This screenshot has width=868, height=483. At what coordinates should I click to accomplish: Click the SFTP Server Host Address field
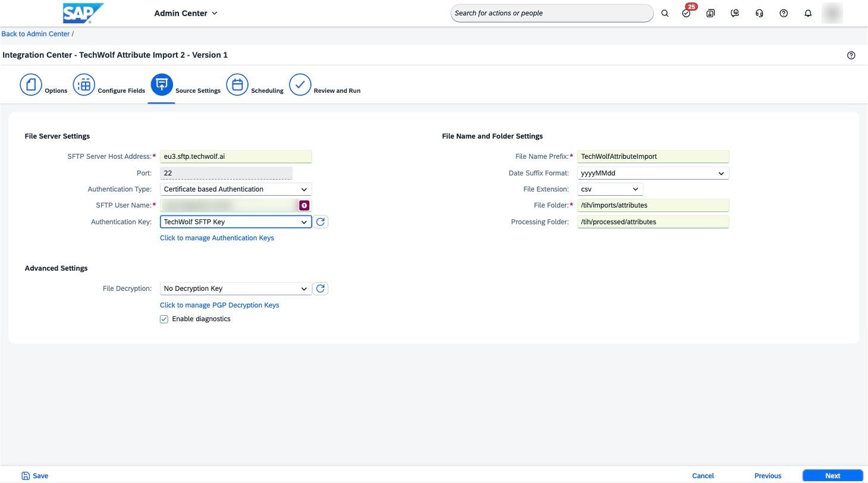pyautogui.click(x=236, y=156)
